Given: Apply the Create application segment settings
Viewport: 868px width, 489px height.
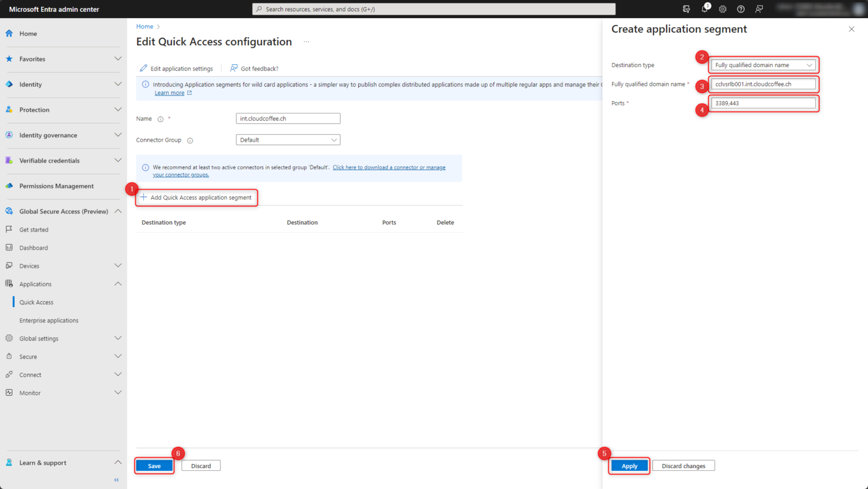Looking at the screenshot, I should (628, 465).
